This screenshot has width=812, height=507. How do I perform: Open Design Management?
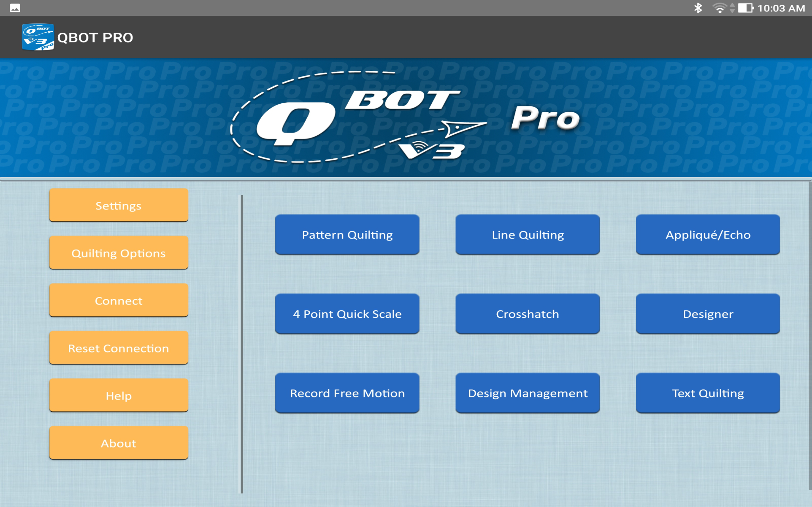(527, 393)
